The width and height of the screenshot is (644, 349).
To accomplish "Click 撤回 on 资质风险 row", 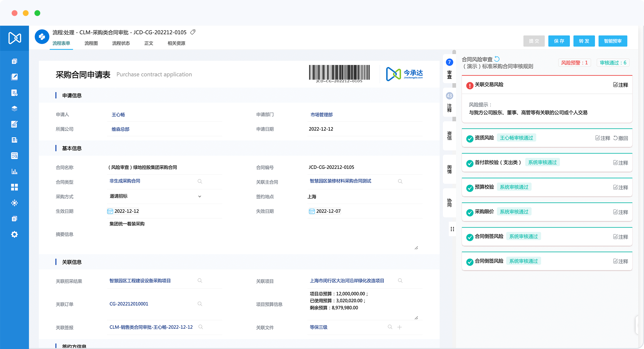I will pyautogui.click(x=620, y=138).
